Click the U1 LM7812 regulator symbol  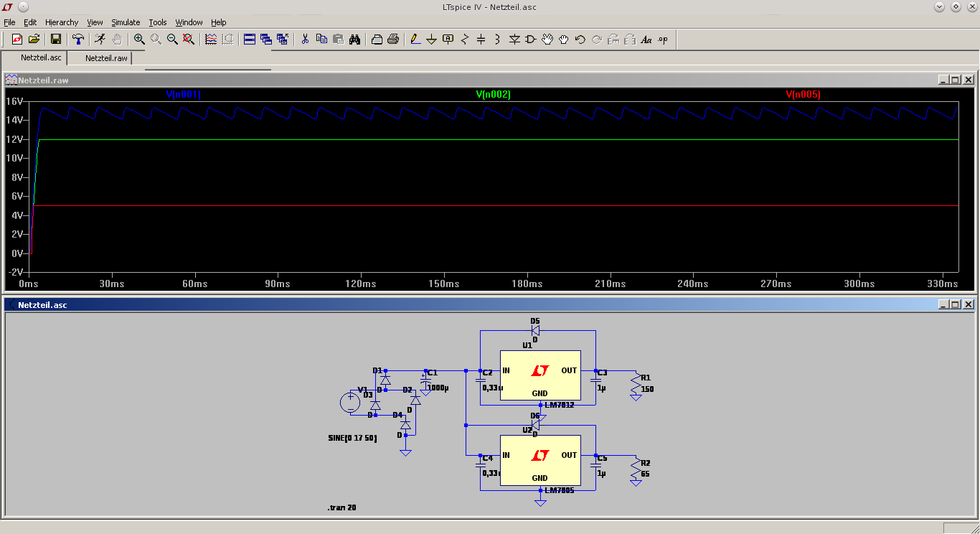540,375
